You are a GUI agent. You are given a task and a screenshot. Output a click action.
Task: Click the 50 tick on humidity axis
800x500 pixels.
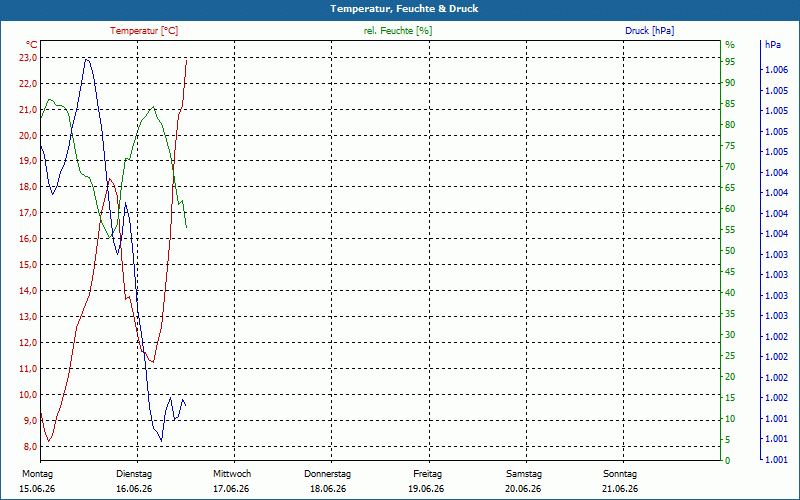730,251
